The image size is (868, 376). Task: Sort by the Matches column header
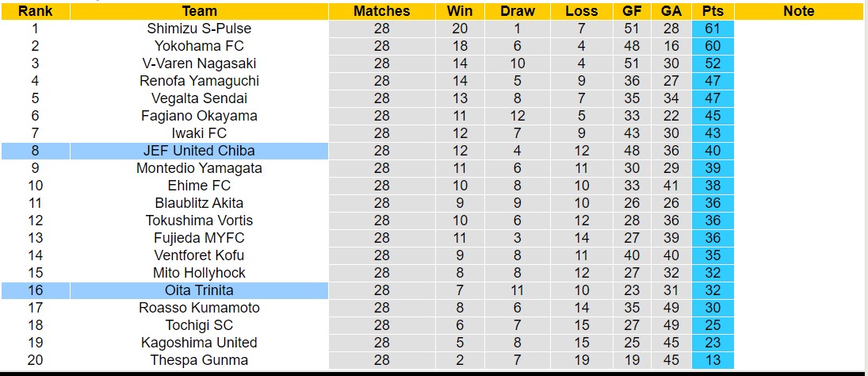382,11
